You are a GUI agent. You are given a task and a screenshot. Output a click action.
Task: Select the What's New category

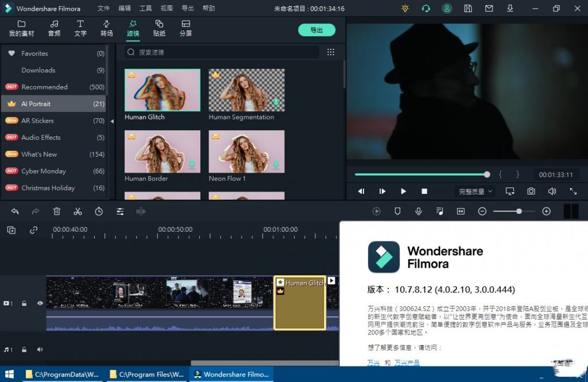(55, 154)
